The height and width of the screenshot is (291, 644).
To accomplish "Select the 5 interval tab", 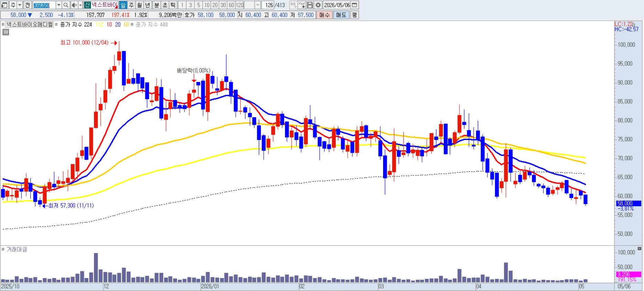I will click(199, 5).
